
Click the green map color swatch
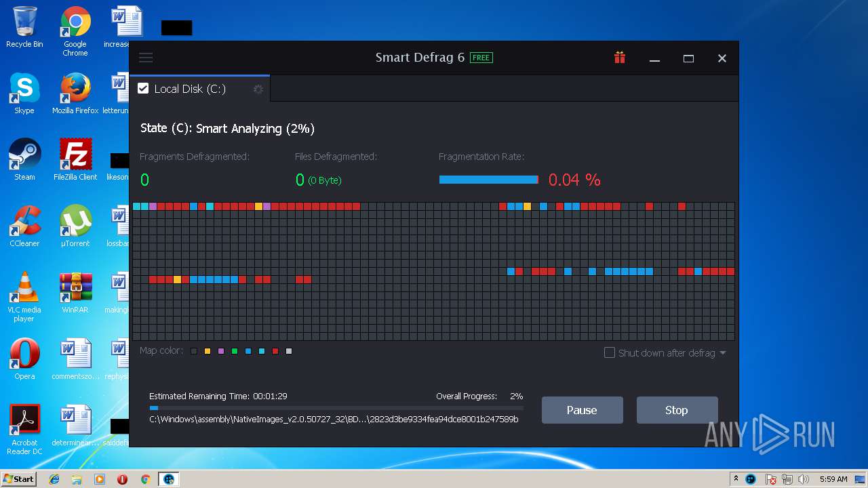click(x=235, y=351)
